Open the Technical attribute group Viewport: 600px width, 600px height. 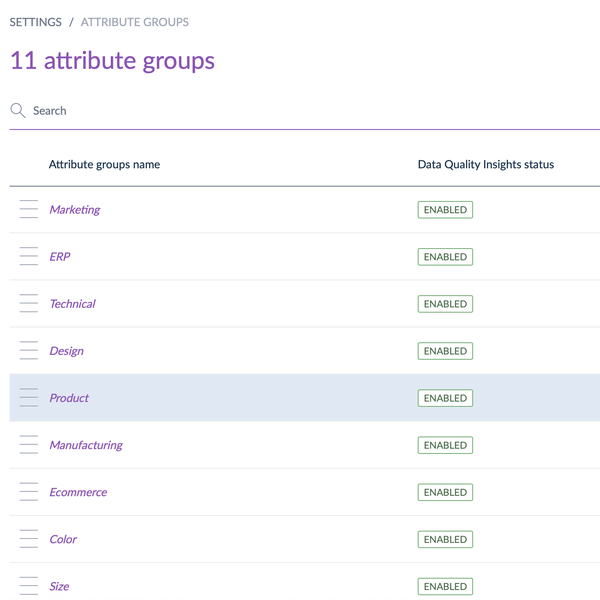coord(72,304)
